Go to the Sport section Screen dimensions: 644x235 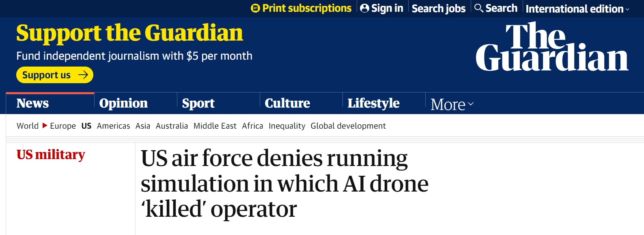point(198,103)
